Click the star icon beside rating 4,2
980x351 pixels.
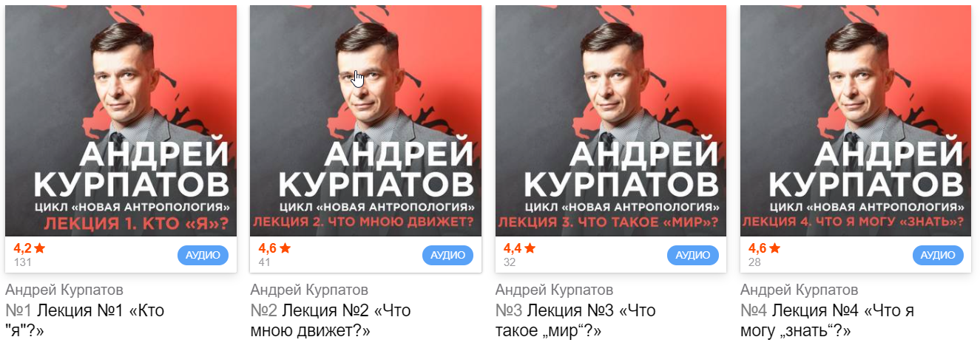(40, 248)
